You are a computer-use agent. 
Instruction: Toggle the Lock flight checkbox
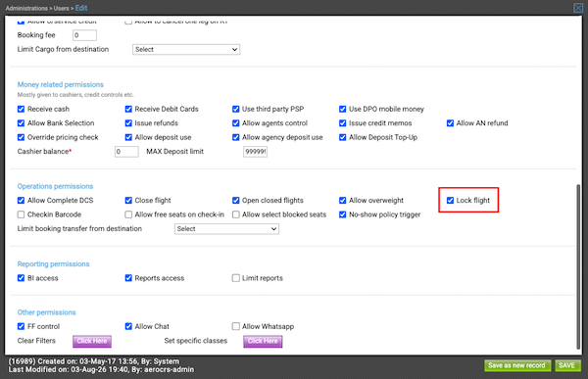click(450, 201)
